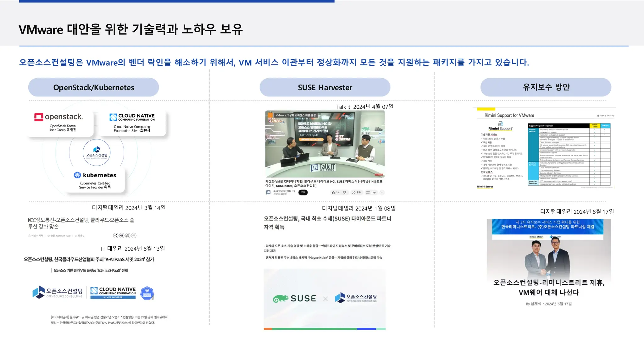644x362 pixels.
Task: Select the OpenStack/Kubernetes header pill
Action: (93, 87)
